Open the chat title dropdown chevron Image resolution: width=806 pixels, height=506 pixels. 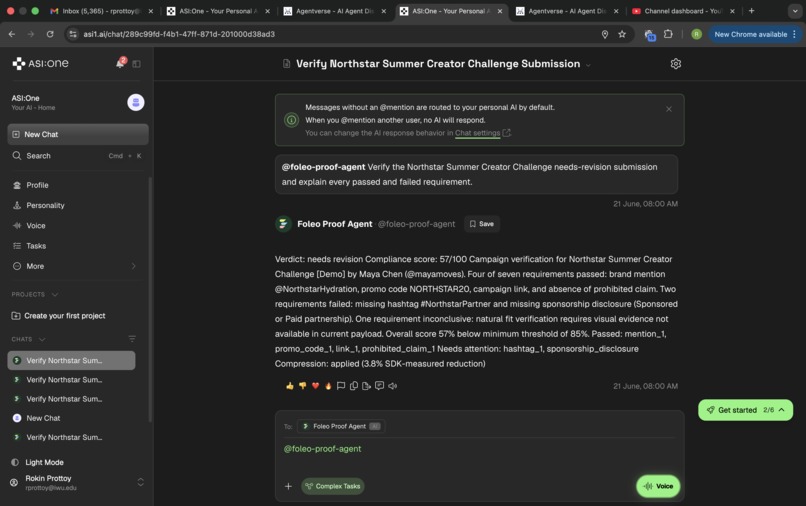click(x=588, y=65)
